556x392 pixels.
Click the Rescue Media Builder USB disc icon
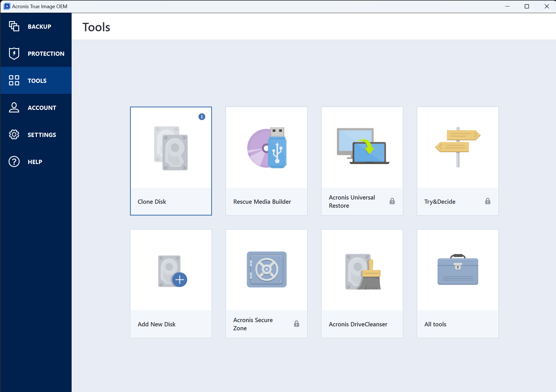267,148
